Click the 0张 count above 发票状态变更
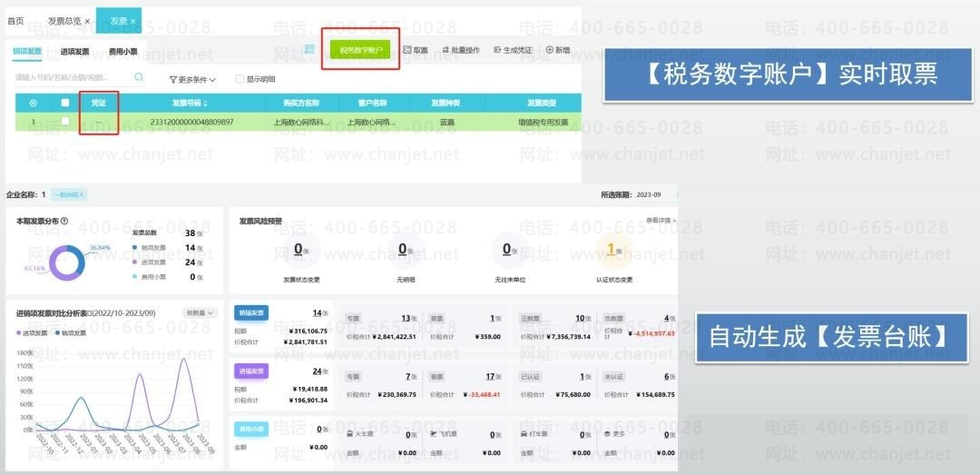 click(301, 250)
